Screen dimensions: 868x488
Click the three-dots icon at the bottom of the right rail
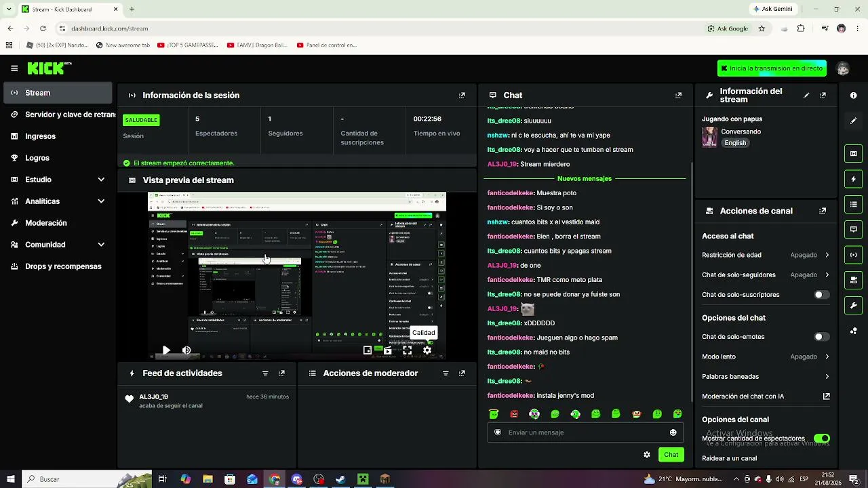853,331
